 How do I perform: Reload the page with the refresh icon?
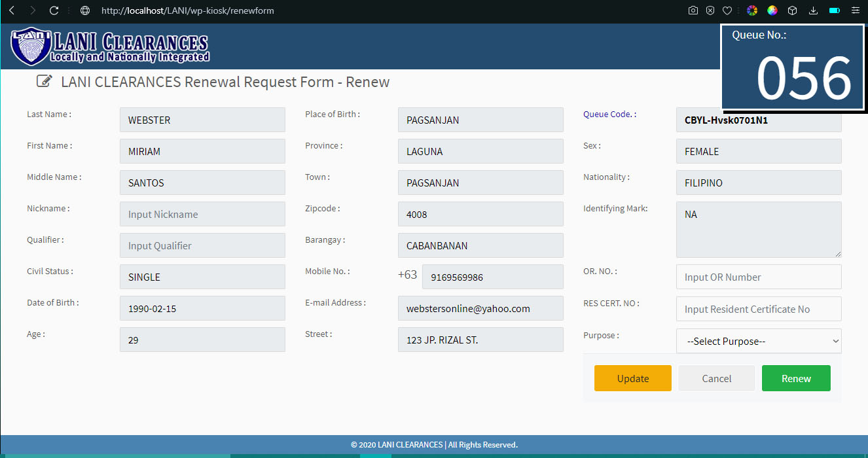[54, 10]
